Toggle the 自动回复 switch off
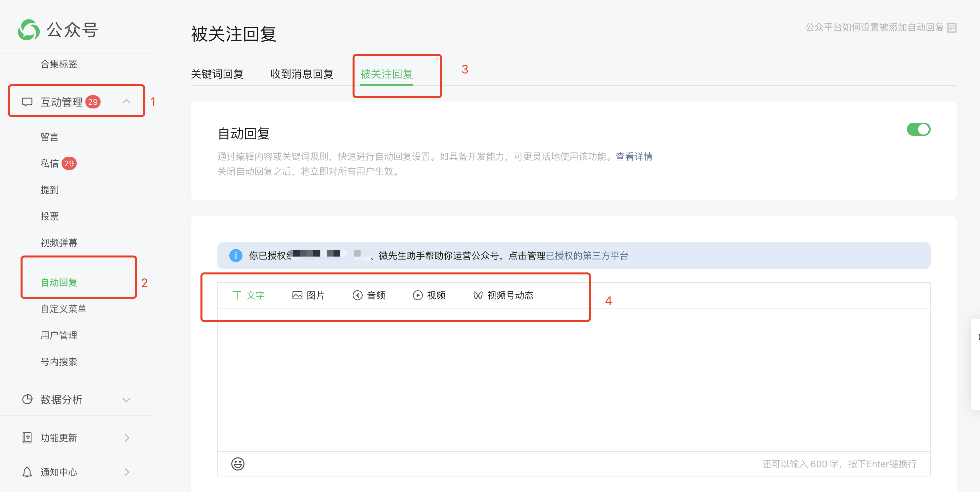Viewport: 980px width, 492px height. pos(918,129)
